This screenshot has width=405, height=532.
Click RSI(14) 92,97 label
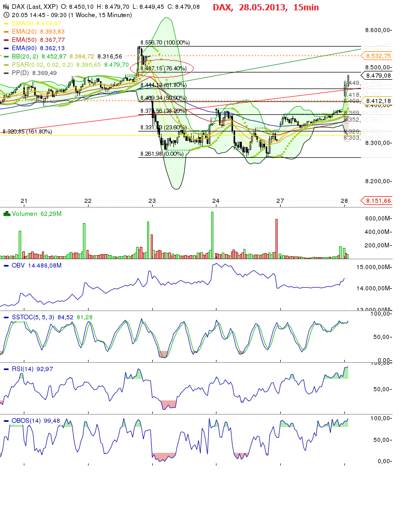click(32, 369)
